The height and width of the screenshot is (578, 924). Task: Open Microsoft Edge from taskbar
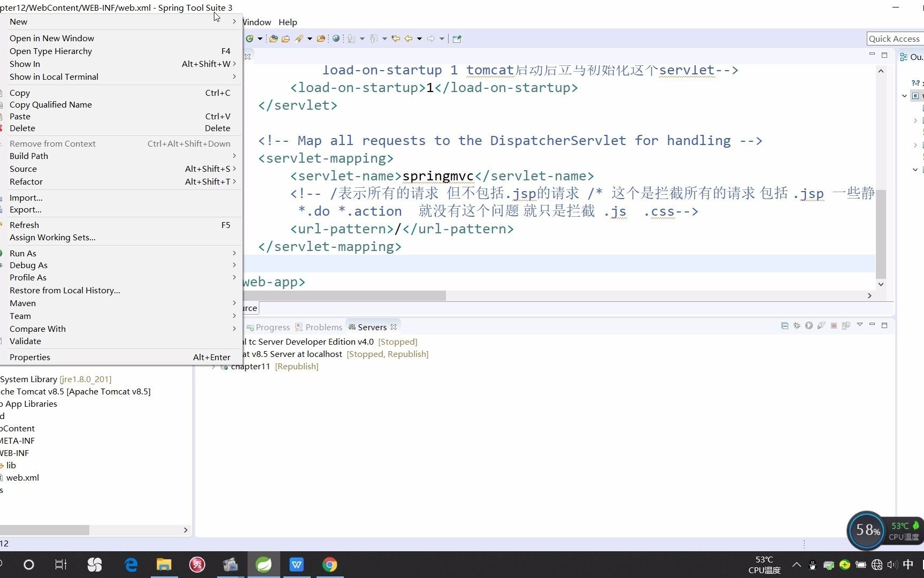(x=131, y=565)
